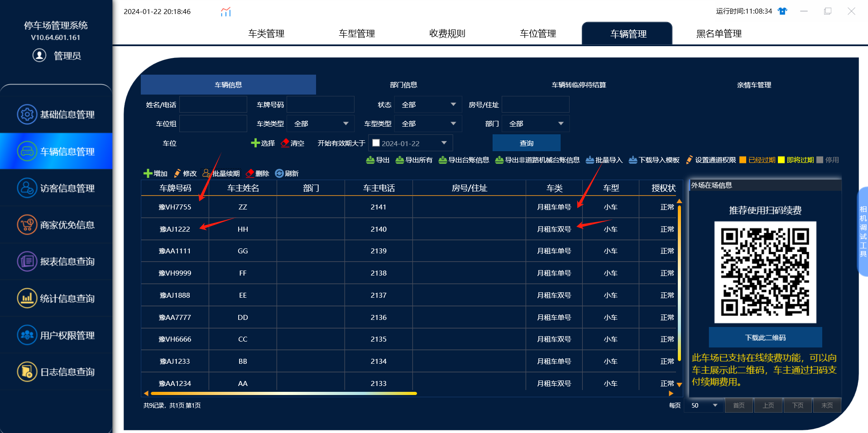Open the 部门 filter dropdown
Screen dimensions: 868x433
coord(536,124)
